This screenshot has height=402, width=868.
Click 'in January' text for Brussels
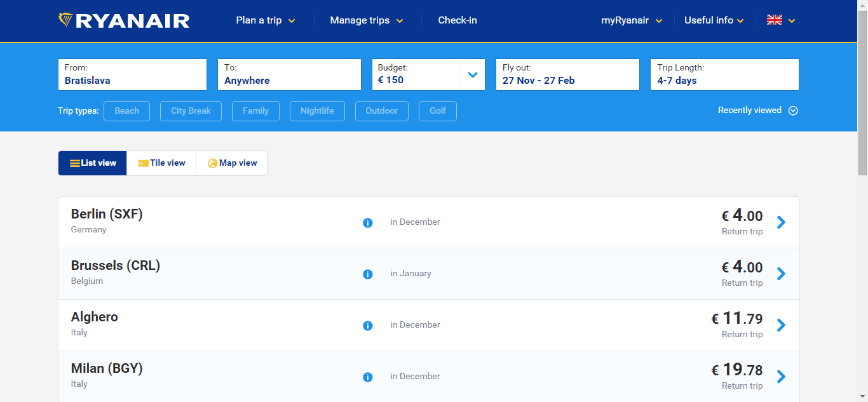(410, 274)
